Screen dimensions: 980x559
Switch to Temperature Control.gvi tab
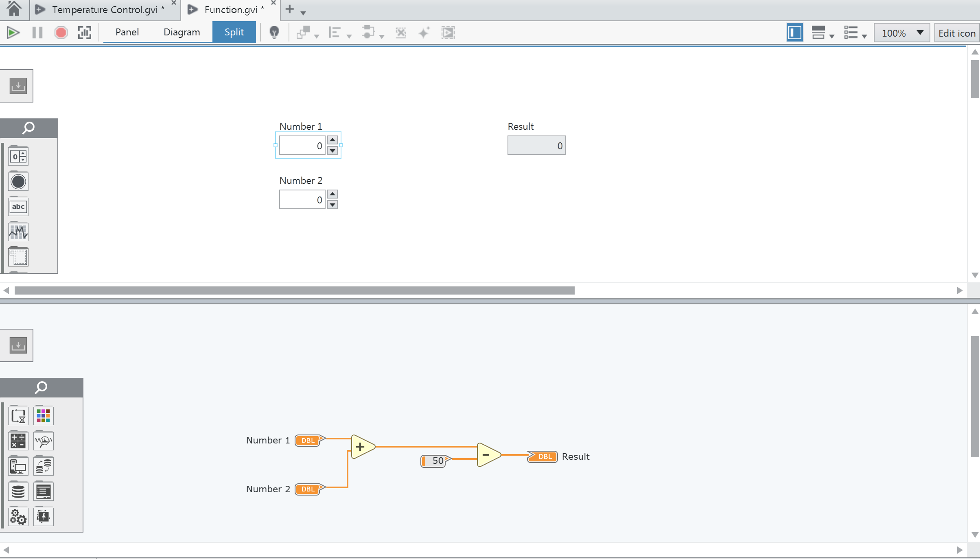click(x=105, y=10)
